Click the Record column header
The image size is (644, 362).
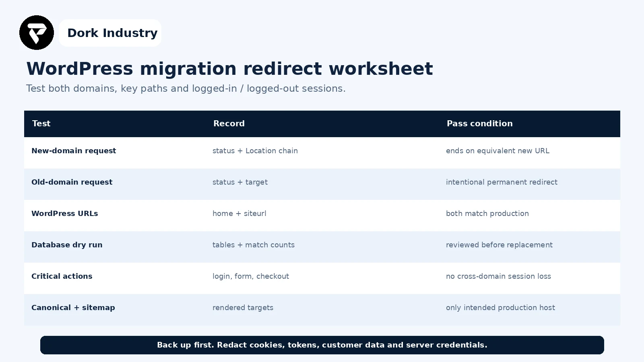(229, 123)
